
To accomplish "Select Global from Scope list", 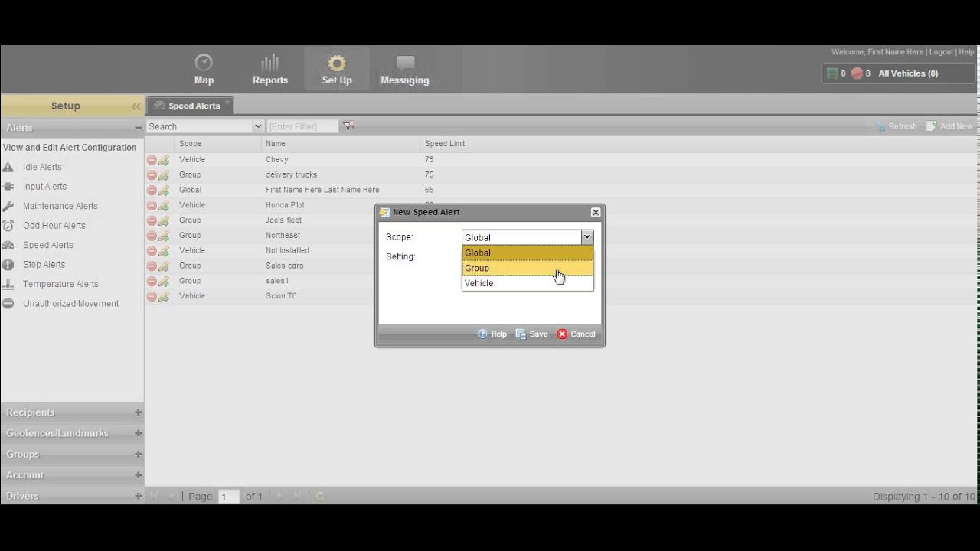I will point(528,253).
